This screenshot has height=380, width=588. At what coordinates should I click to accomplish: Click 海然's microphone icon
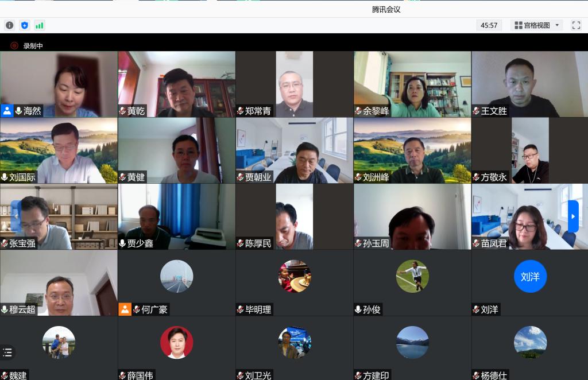(x=18, y=111)
